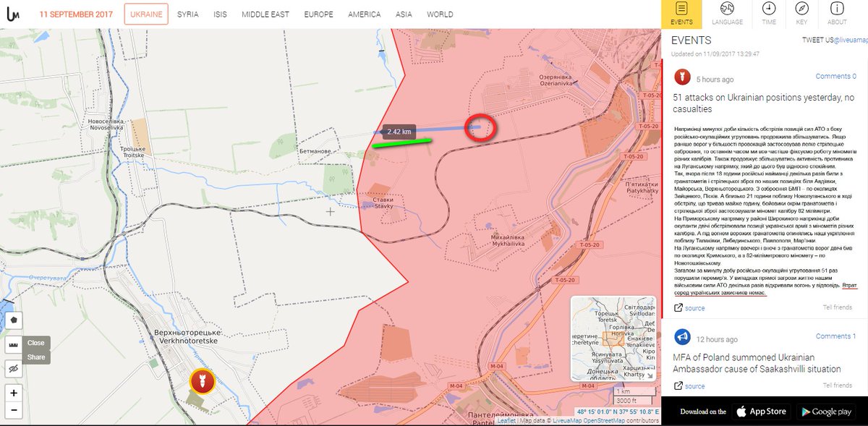This screenshot has width=868, height=426.
Task: Close the measurement tooltip via Close button
Action: (35, 343)
